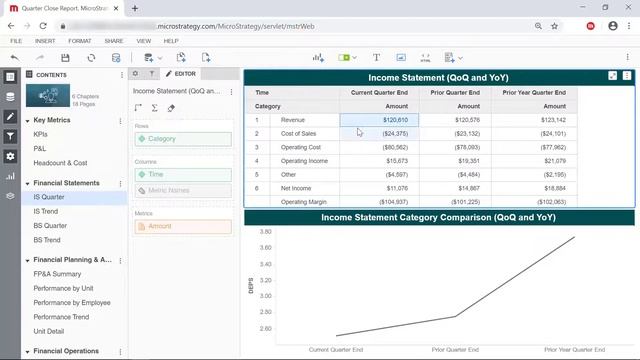Open the VIEW menu
The width and height of the screenshot is (640, 360).
pyautogui.click(x=143, y=41)
